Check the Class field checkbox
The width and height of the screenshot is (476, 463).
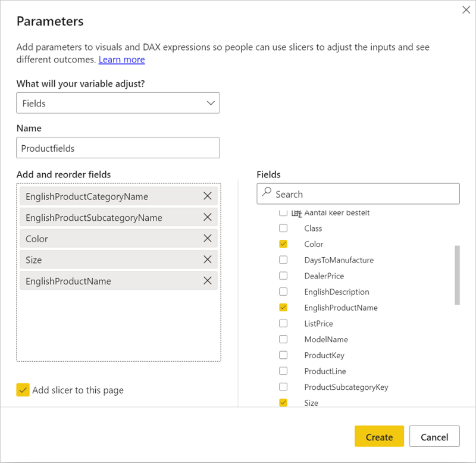pos(283,228)
